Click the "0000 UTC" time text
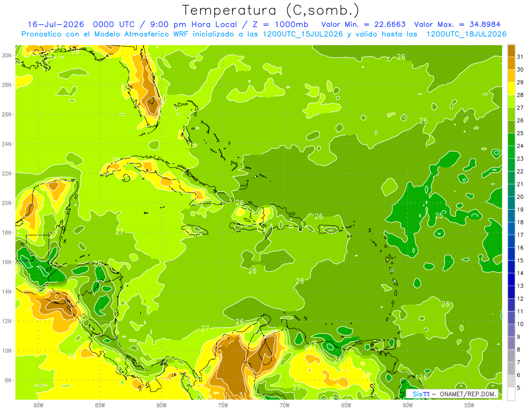Image resolution: width=532 pixels, height=411 pixels. tap(114, 24)
